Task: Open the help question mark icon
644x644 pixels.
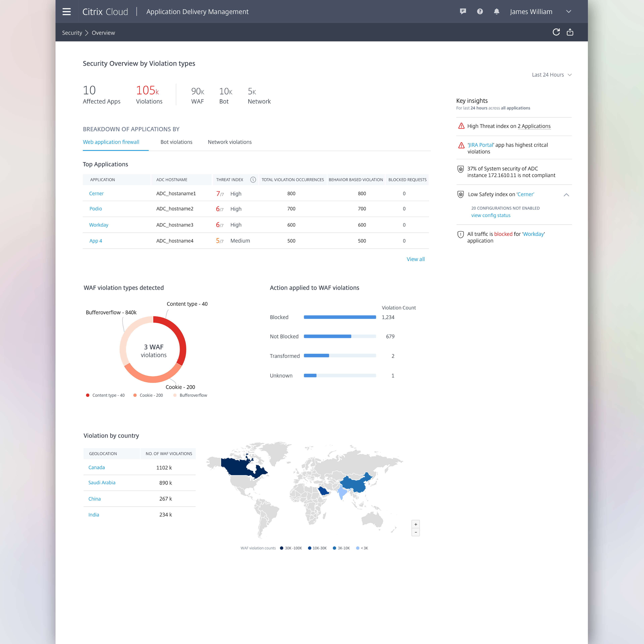Action: click(x=480, y=12)
